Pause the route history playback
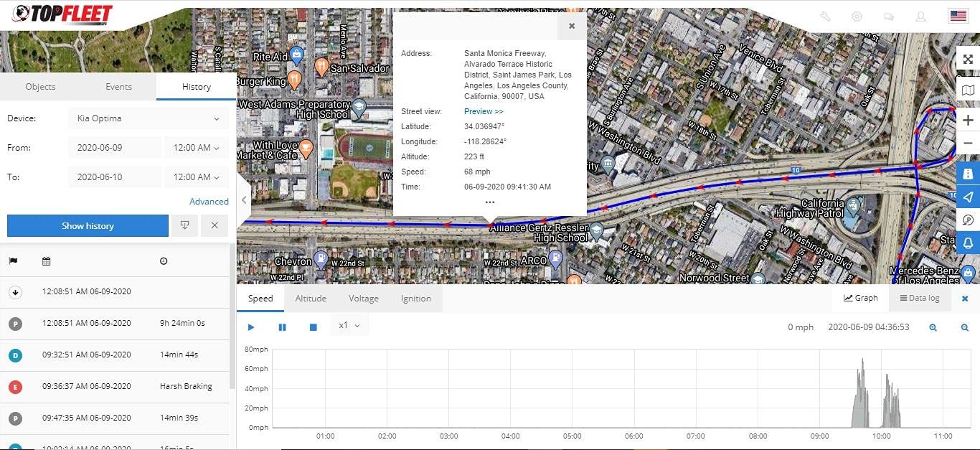This screenshot has height=450, width=980. tap(282, 327)
